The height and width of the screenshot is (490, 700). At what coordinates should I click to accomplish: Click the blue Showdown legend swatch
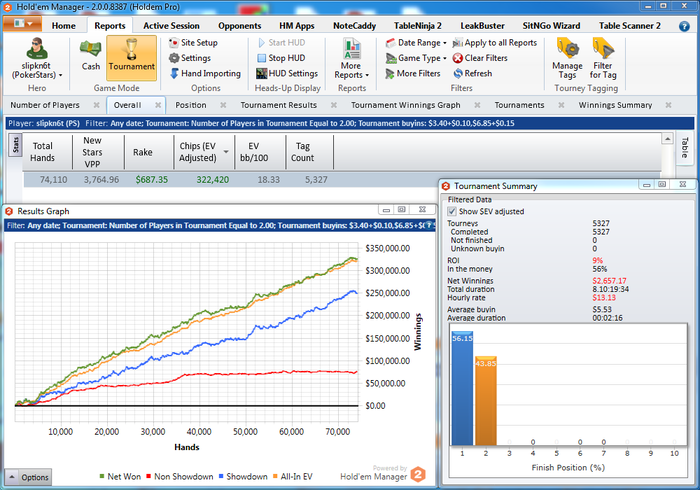pos(221,477)
